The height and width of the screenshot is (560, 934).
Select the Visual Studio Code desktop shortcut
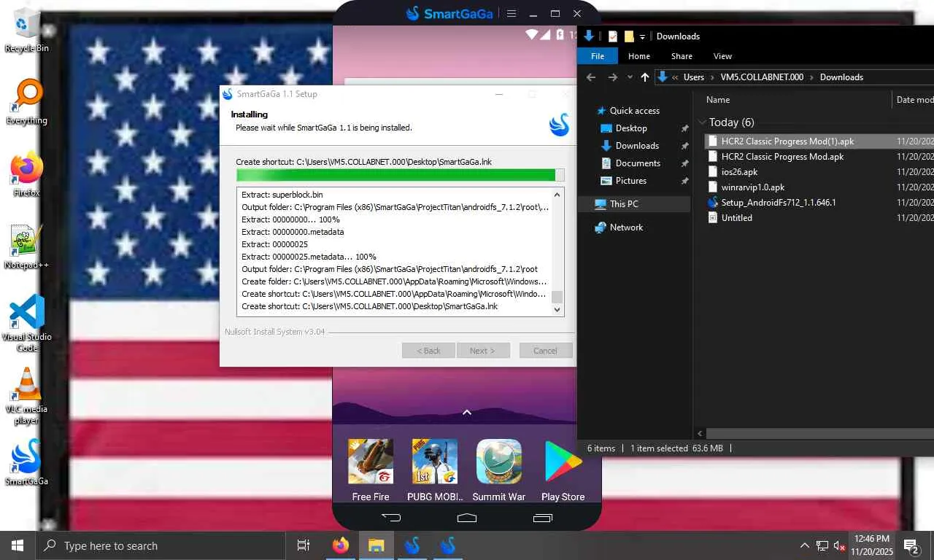[27, 323]
